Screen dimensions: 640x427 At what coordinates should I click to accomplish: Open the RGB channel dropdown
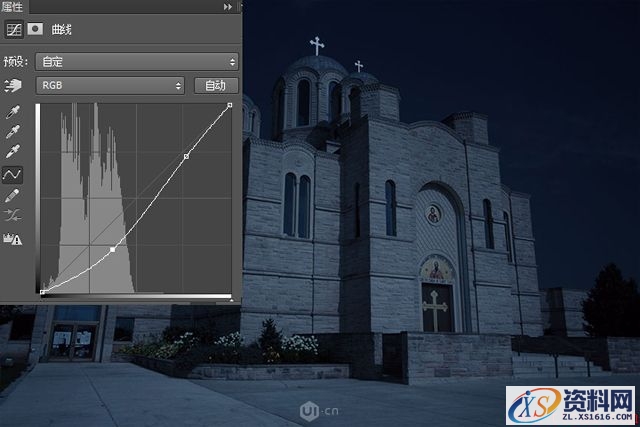(x=110, y=86)
